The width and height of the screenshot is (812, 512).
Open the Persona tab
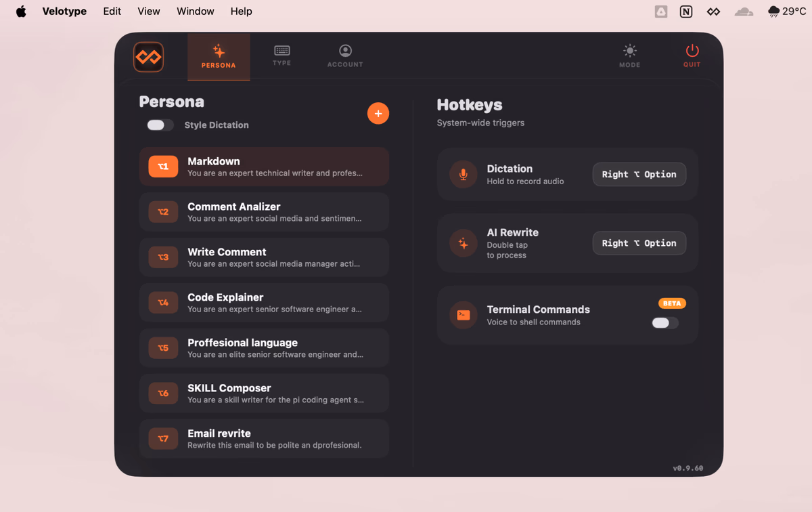[x=219, y=57]
